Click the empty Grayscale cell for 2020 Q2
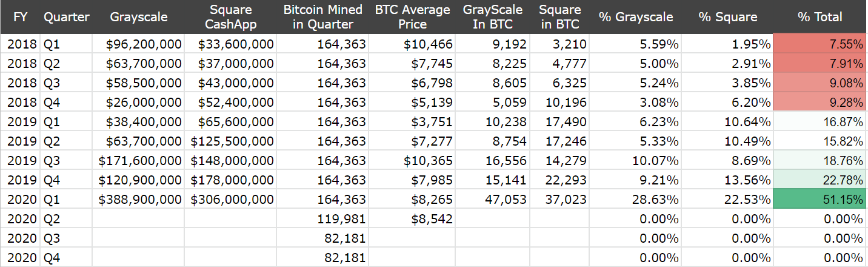The height and width of the screenshot is (267, 868). (138, 218)
